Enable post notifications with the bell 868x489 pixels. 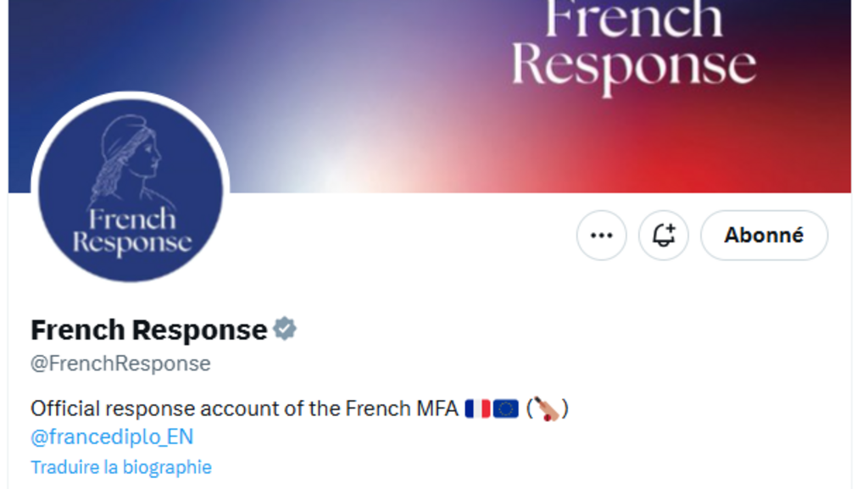(x=663, y=236)
